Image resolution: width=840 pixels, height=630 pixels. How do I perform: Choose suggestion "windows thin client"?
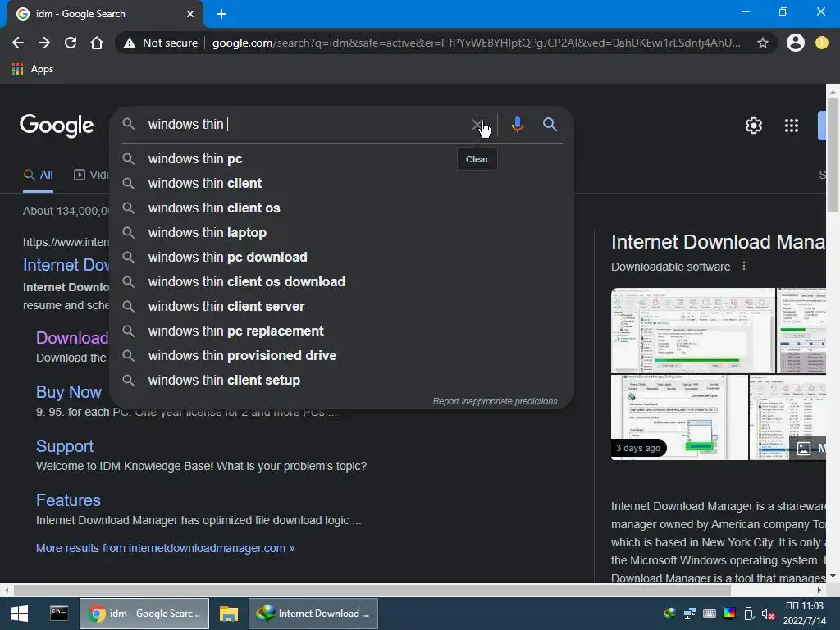[342, 183]
